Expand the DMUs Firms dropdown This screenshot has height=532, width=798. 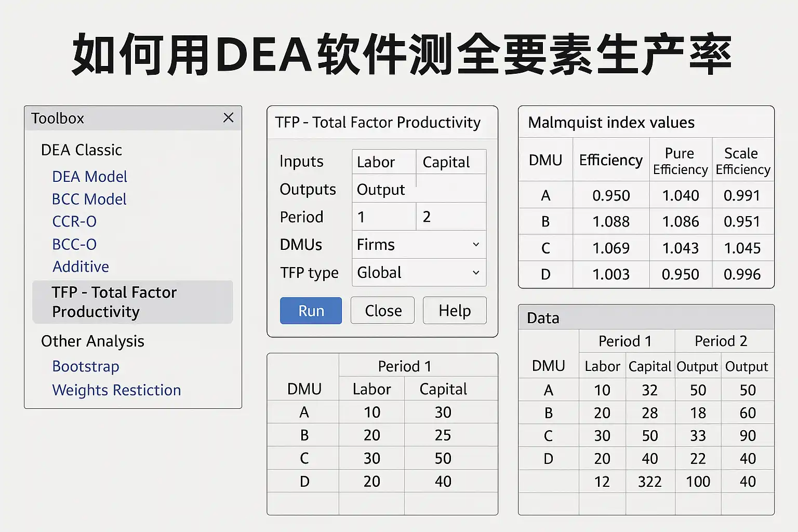pyautogui.click(x=419, y=245)
